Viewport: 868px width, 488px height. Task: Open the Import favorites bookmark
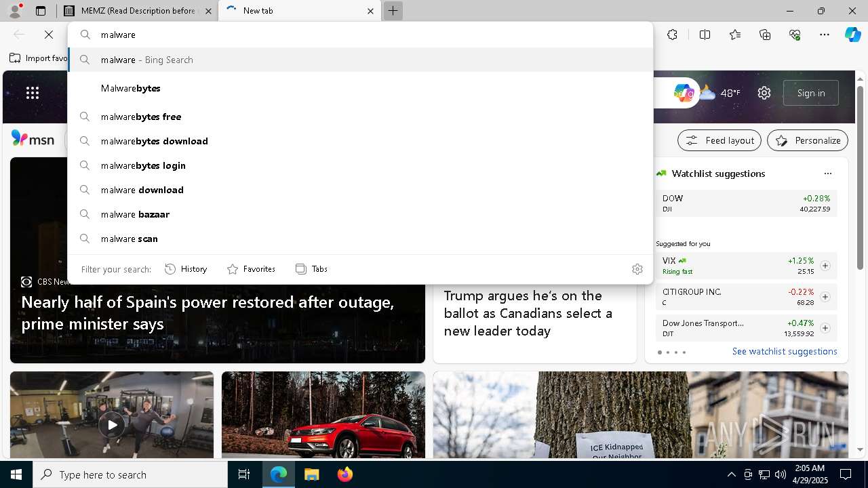tap(39, 58)
